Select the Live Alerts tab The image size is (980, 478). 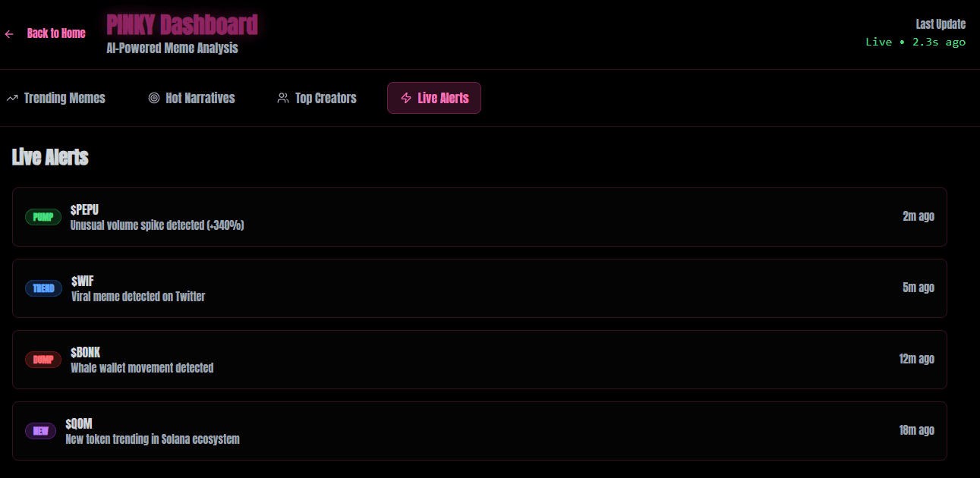click(434, 98)
